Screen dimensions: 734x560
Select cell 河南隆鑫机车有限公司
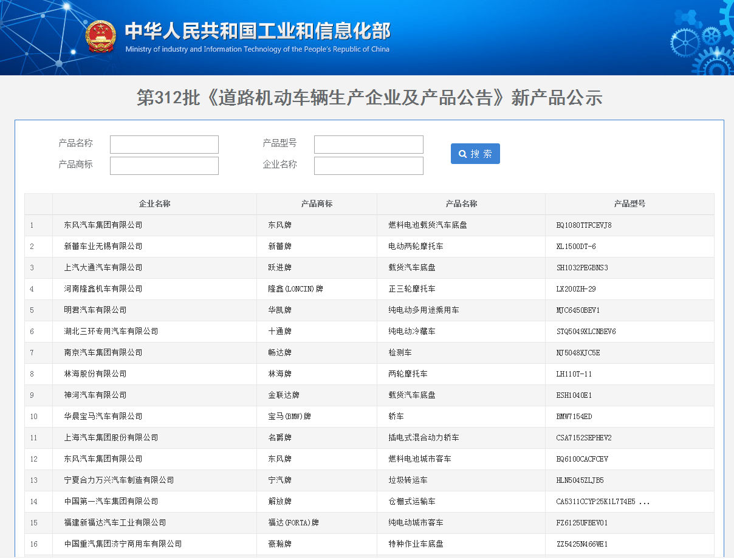point(103,289)
